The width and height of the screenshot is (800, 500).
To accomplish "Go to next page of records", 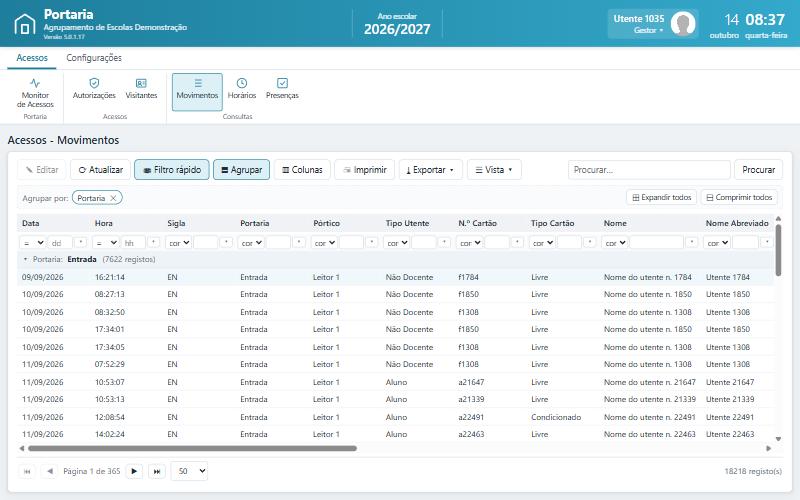I will (x=134, y=471).
